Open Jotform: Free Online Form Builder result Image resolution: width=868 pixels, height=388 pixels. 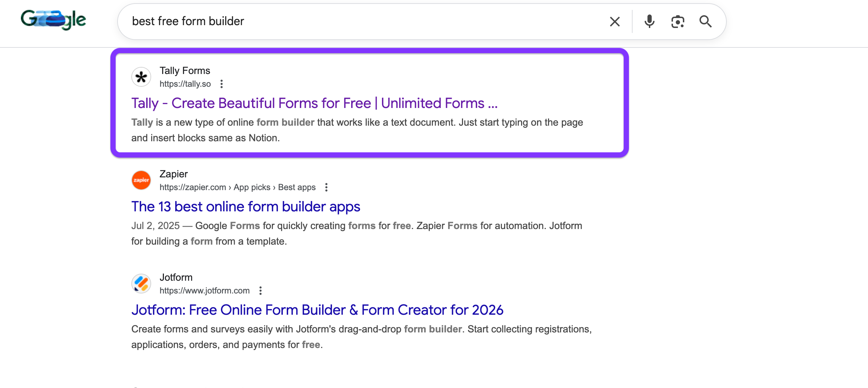point(317,310)
